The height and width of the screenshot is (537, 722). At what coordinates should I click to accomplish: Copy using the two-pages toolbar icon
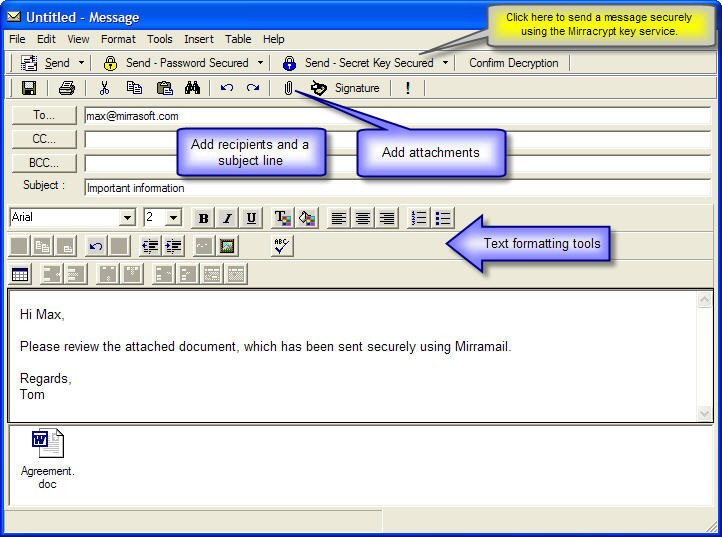134,88
